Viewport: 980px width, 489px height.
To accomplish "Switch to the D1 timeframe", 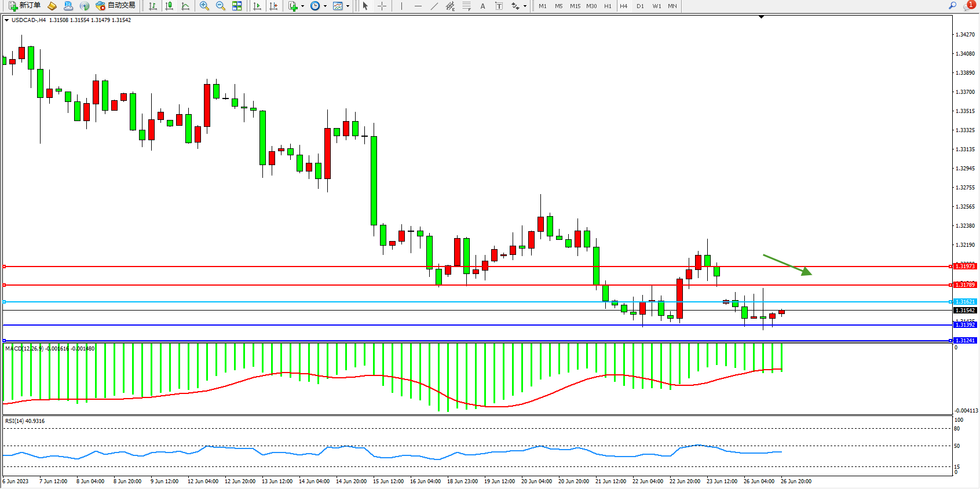I will pos(640,6).
